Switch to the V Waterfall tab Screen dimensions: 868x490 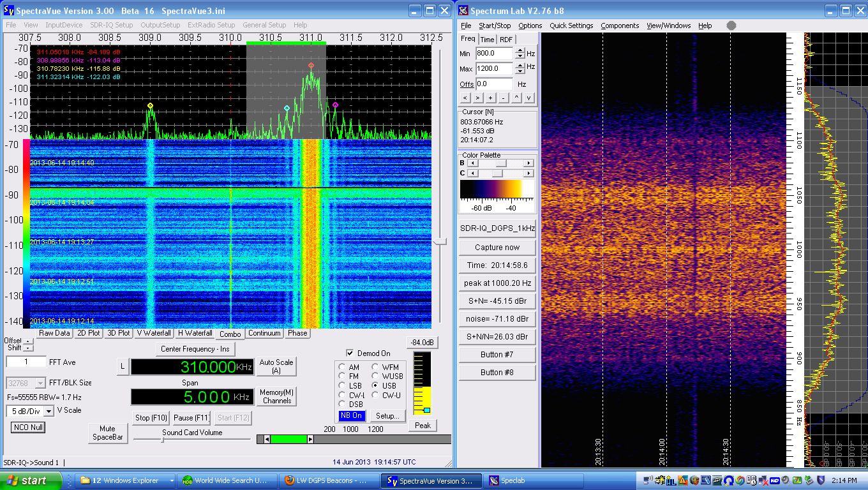click(153, 333)
